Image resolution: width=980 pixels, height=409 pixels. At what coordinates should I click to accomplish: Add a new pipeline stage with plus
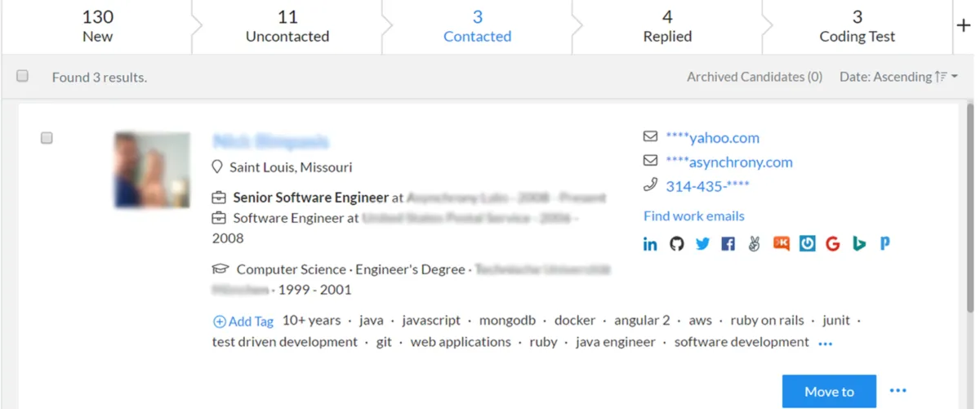click(963, 25)
